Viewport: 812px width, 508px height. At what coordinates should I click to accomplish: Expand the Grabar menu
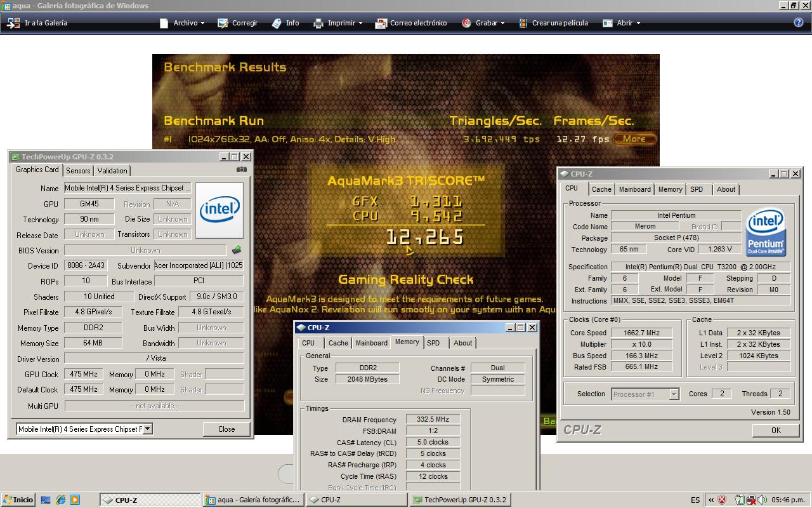[483, 23]
